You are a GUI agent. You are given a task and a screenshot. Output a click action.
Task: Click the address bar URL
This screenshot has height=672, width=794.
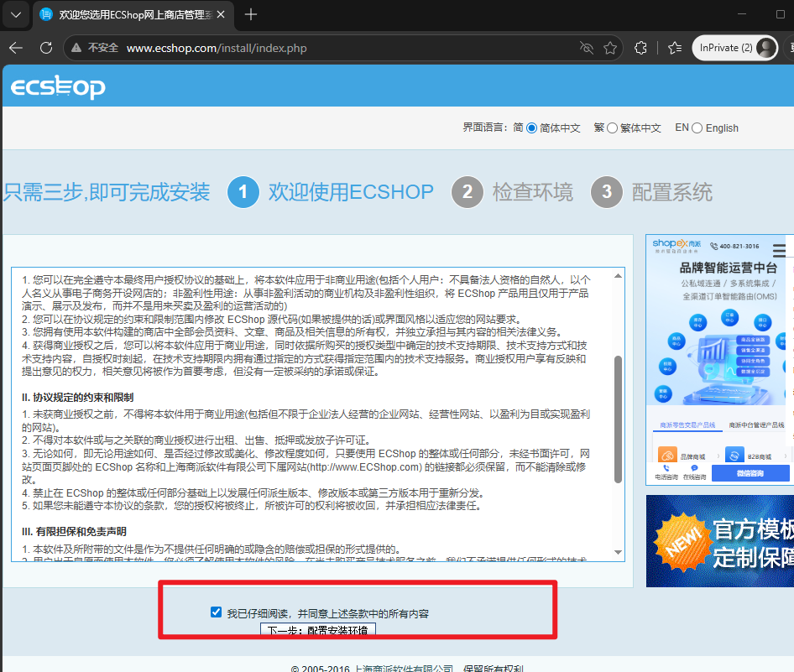[217, 48]
